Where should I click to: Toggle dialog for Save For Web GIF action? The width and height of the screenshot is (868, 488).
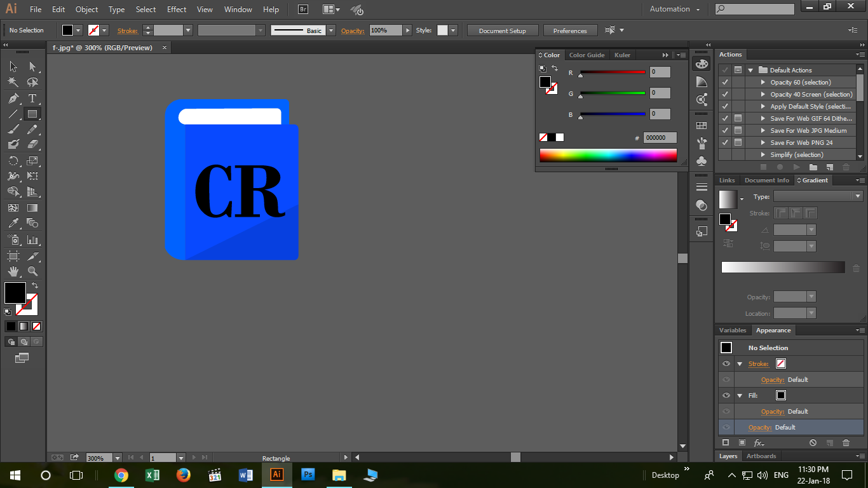[738, 118]
